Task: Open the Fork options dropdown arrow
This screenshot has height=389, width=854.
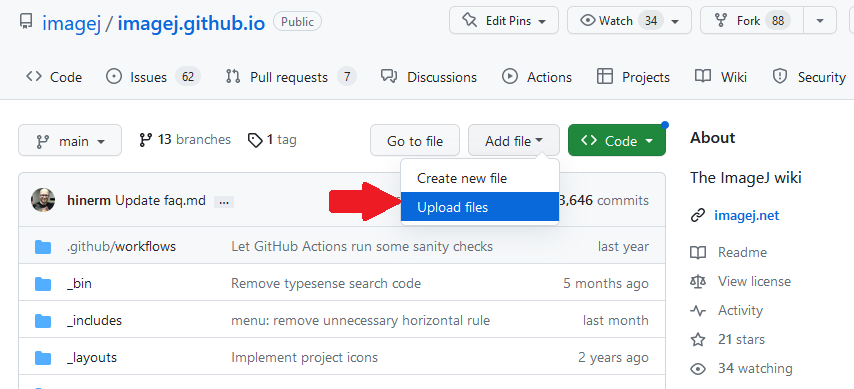Action: tap(820, 21)
